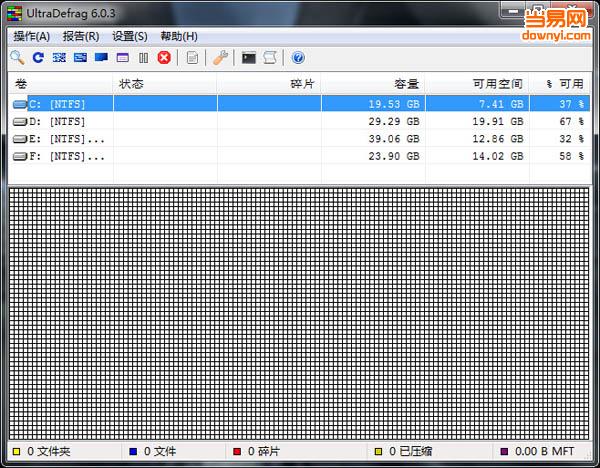Screen dimensions: 600x468
Task: Click the Pause icon in toolbar
Action: (143, 58)
